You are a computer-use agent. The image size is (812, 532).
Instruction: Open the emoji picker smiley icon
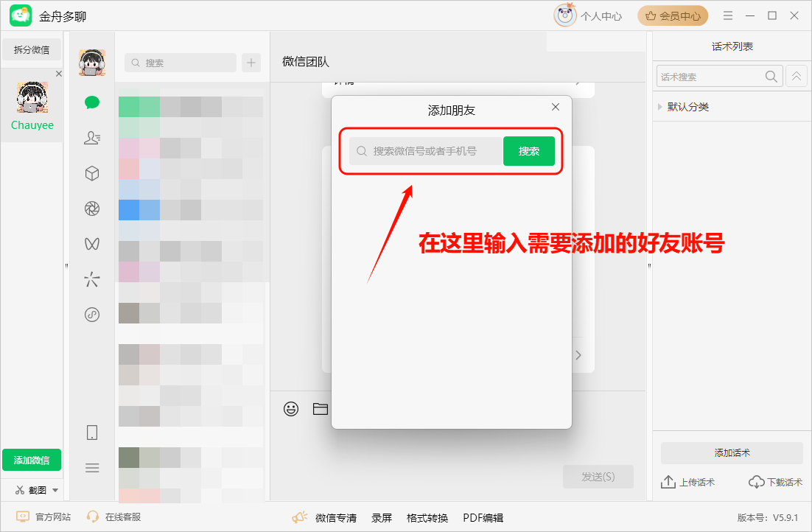tap(291, 409)
